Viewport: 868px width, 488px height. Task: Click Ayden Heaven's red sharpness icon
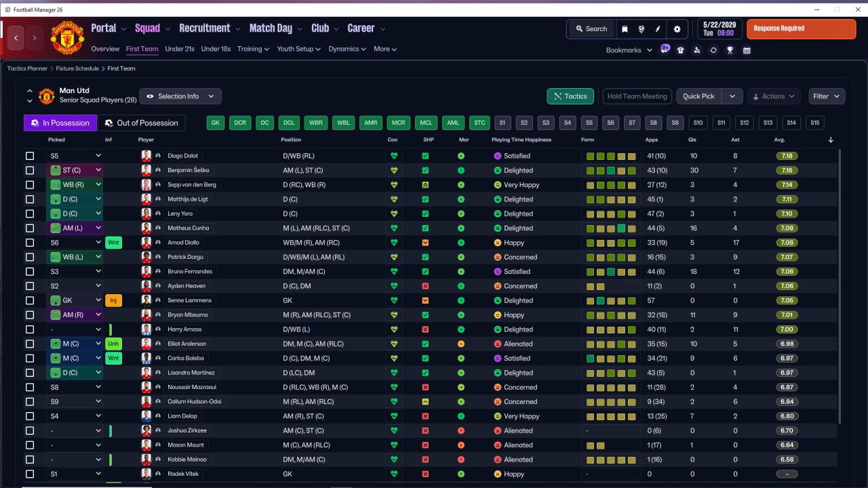pos(425,286)
